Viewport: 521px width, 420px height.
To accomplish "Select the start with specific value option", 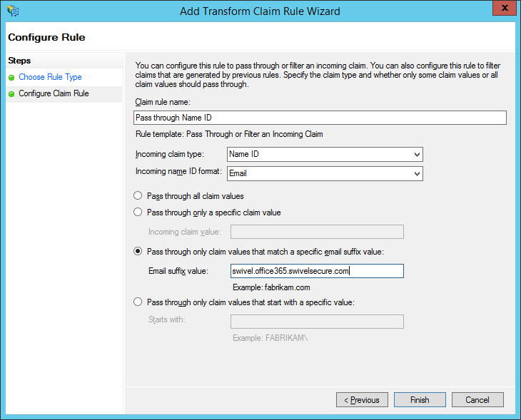I will pyautogui.click(x=138, y=302).
